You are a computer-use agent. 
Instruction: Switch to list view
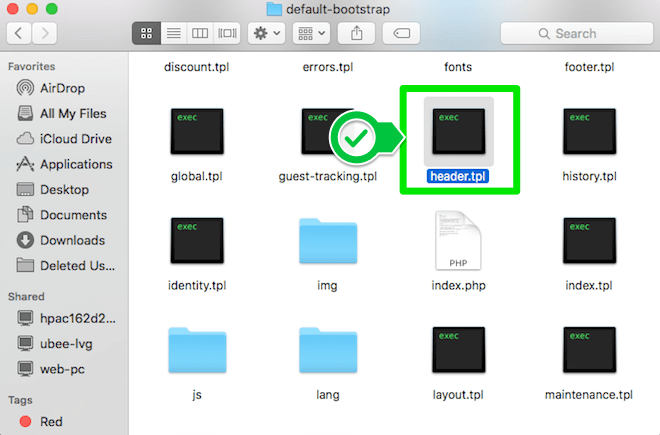[x=173, y=33]
